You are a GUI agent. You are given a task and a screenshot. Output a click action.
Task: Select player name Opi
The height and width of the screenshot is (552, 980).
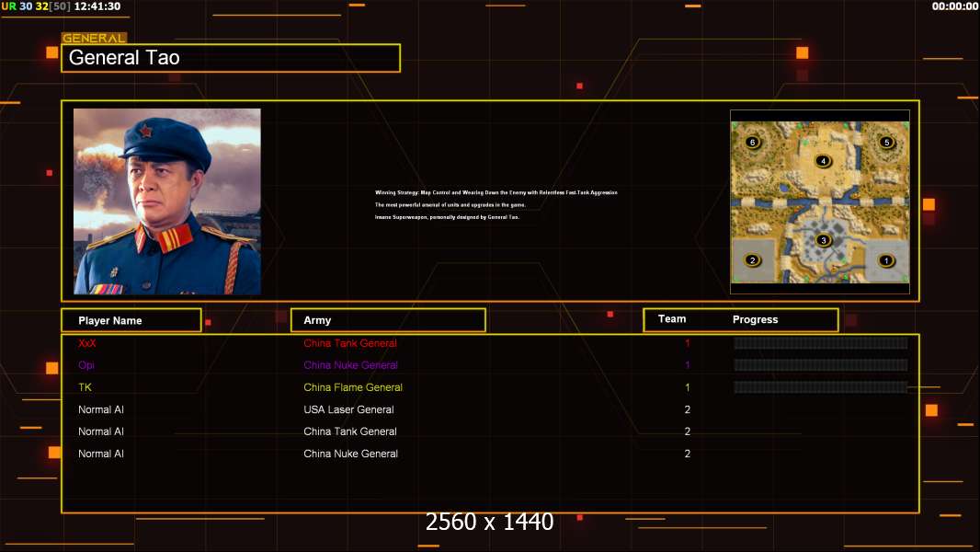tap(86, 365)
